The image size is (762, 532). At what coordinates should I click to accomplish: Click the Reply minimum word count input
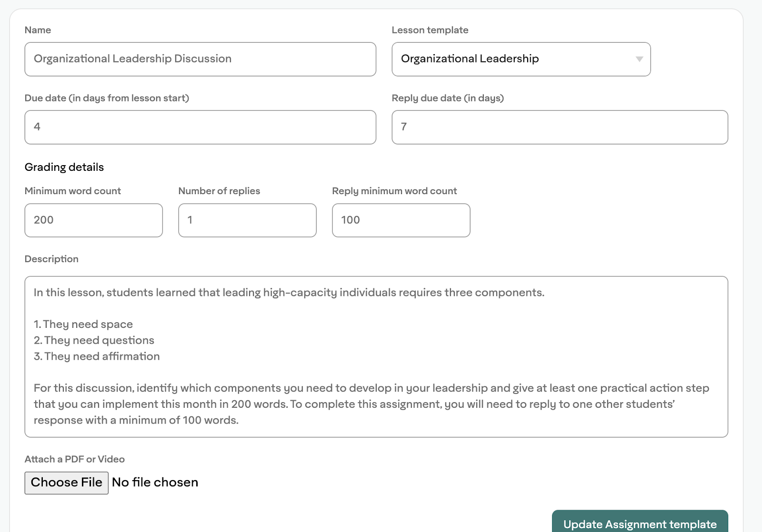pyautogui.click(x=401, y=220)
